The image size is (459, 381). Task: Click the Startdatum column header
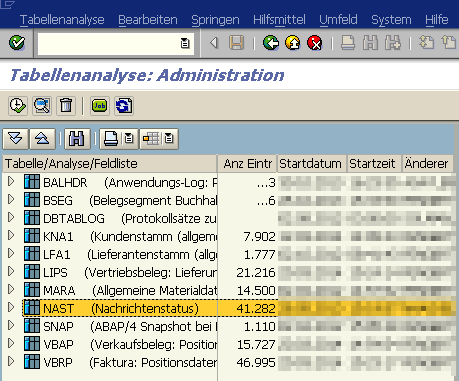311,164
